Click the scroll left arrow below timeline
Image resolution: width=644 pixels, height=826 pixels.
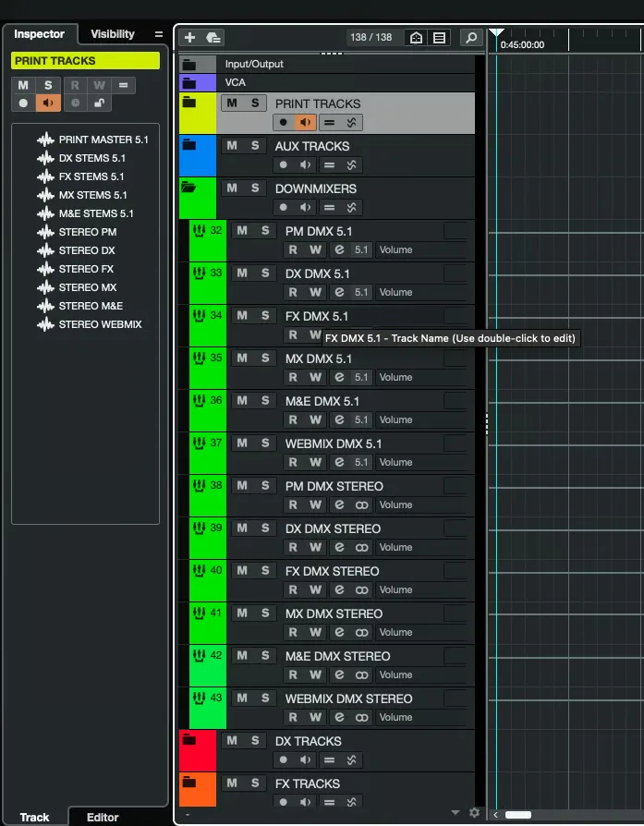pos(495,814)
